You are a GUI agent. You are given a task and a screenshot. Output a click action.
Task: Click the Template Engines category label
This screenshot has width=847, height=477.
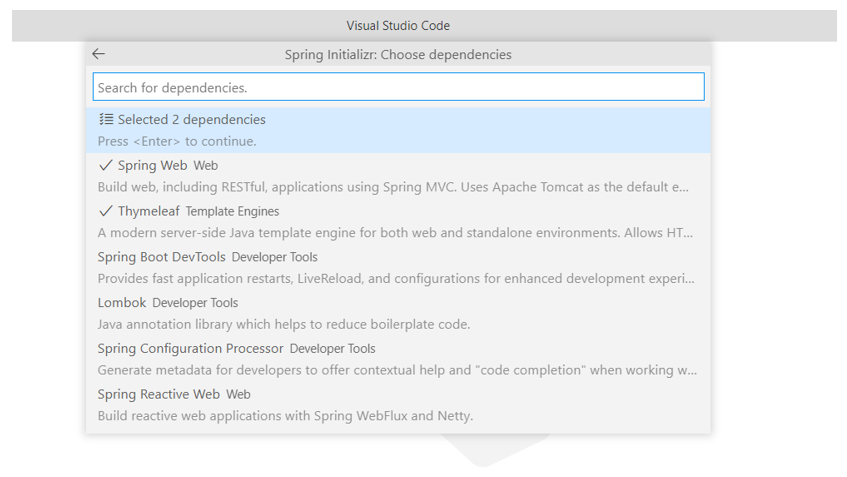(232, 211)
